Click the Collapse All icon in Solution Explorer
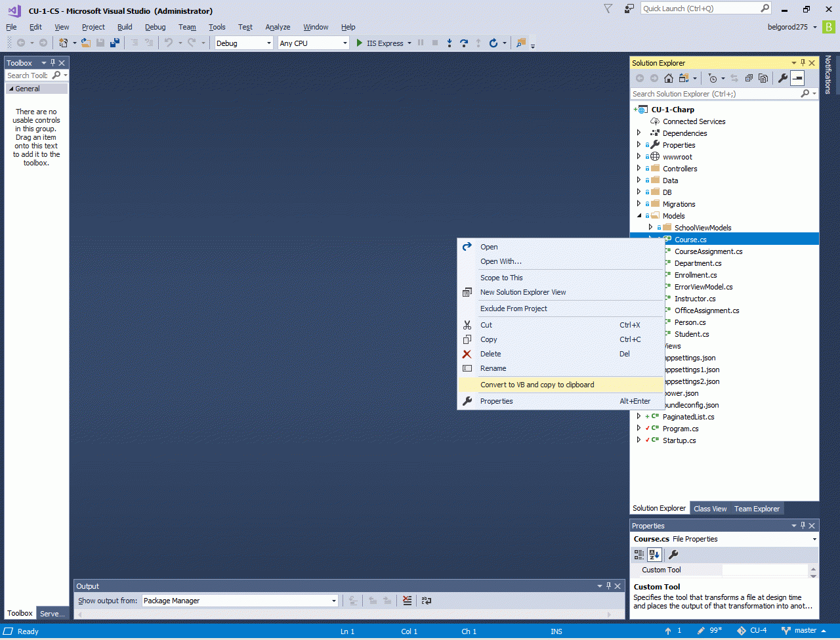The width and height of the screenshot is (840, 640). (749, 78)
